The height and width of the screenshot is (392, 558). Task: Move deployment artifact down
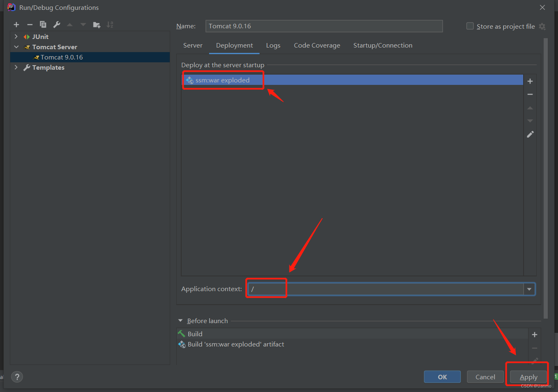[x=530, y=121]
